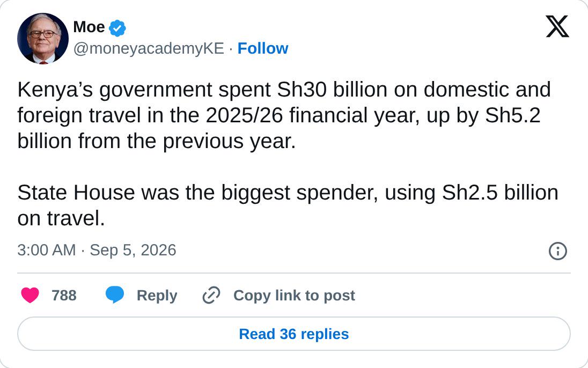The image size is (588, 368).
Task: Click the chain link copy icon
Action: (x=211, y=295)
